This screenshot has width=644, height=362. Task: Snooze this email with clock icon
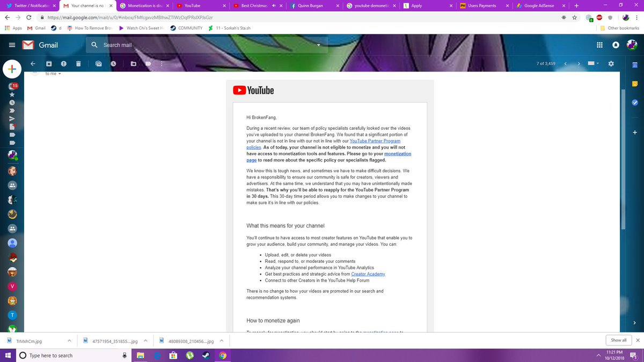click(113, 63)
